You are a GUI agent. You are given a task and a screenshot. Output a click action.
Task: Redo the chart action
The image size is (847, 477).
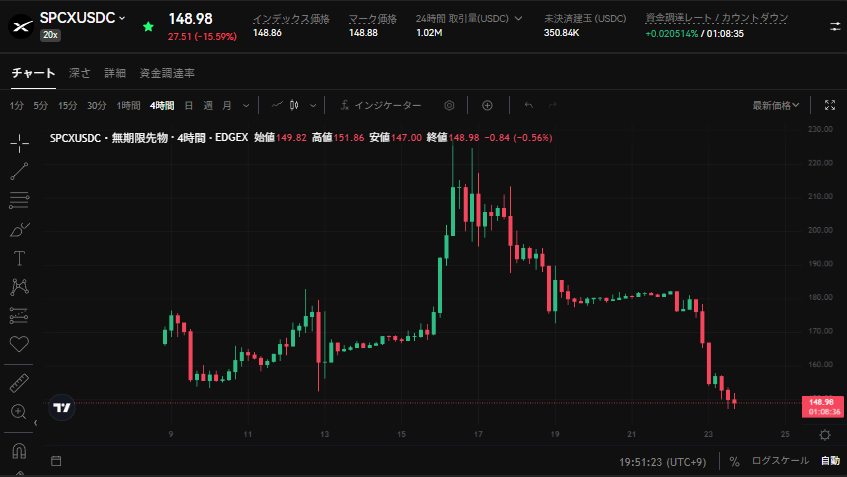pos(552,105)
